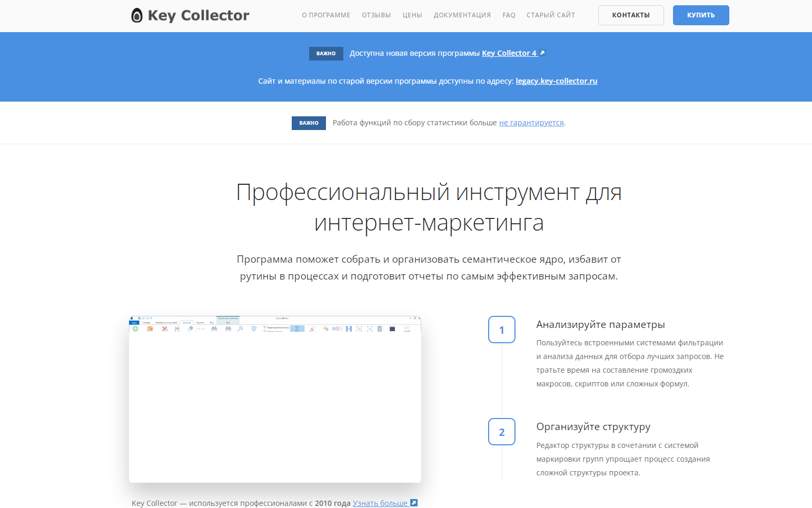Follow the 'не гарантируется' link
812x508 pixels.
click(531, 123)
